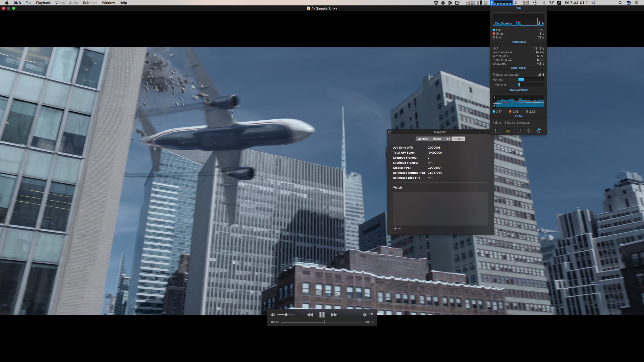This screenshot has width=644, height=362.
Task: Open the Help menu
Action: click(123, 3)
